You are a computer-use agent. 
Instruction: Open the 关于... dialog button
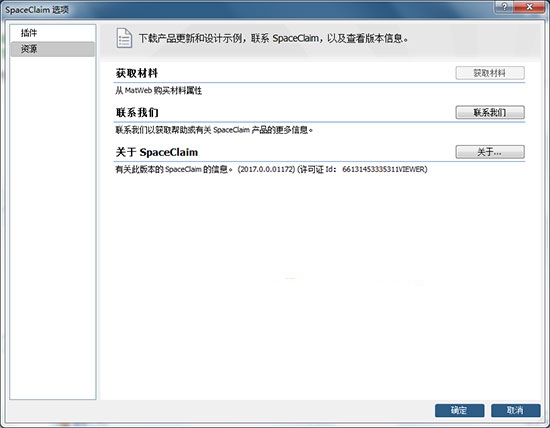[x=490, y=152]
